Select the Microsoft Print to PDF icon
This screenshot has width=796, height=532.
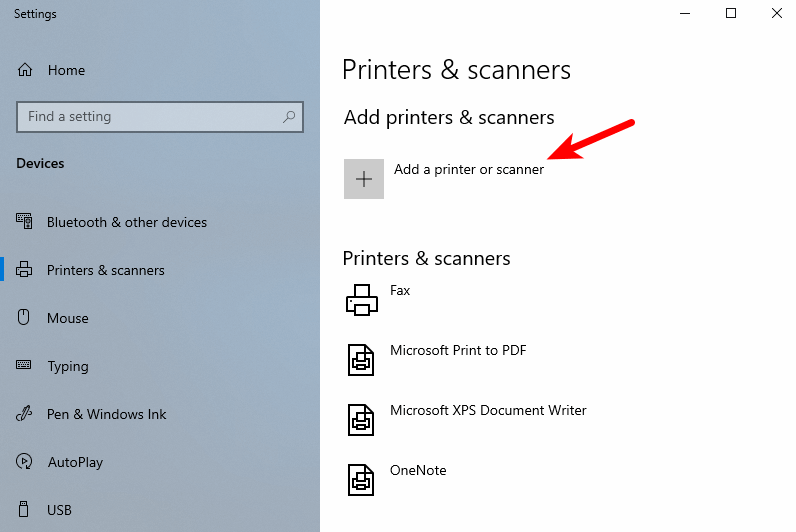click(361, 360)
